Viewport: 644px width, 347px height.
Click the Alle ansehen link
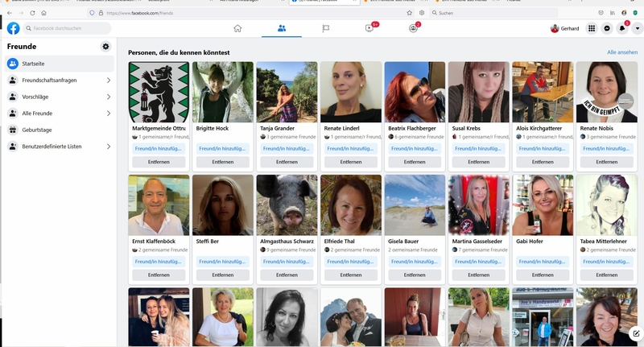pyautogui.click(x=622, y=52)
